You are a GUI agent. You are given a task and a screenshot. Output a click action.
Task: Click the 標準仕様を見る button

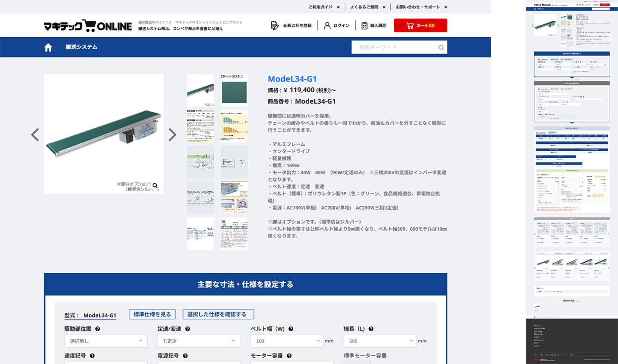click(152, 314)
